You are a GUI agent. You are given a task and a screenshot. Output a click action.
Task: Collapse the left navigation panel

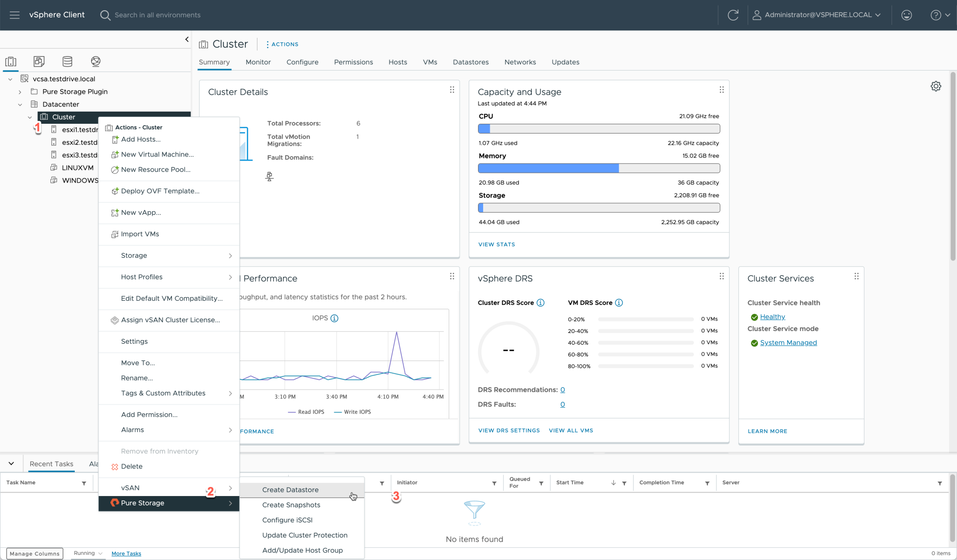pos(187,40)
